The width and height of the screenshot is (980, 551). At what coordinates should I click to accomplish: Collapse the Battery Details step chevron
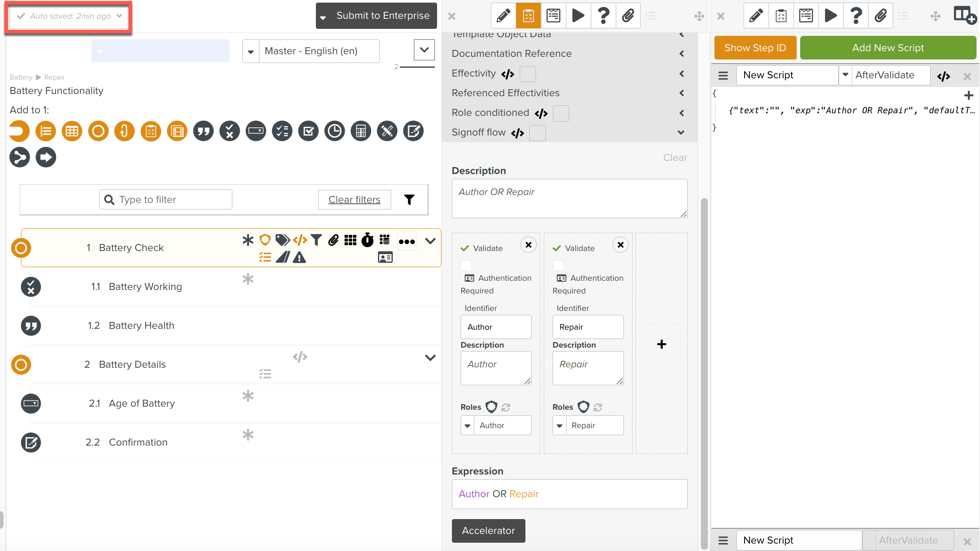click(430, 358)
